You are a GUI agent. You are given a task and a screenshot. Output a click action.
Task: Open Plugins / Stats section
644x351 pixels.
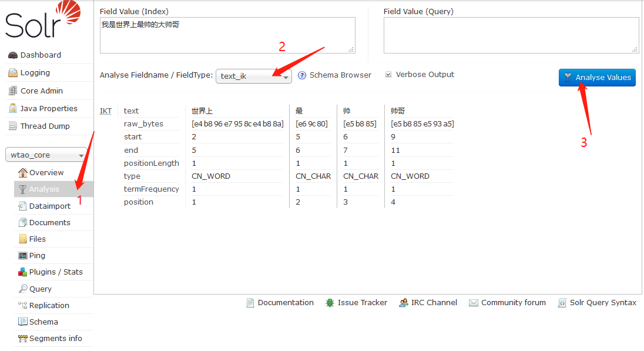56,272
